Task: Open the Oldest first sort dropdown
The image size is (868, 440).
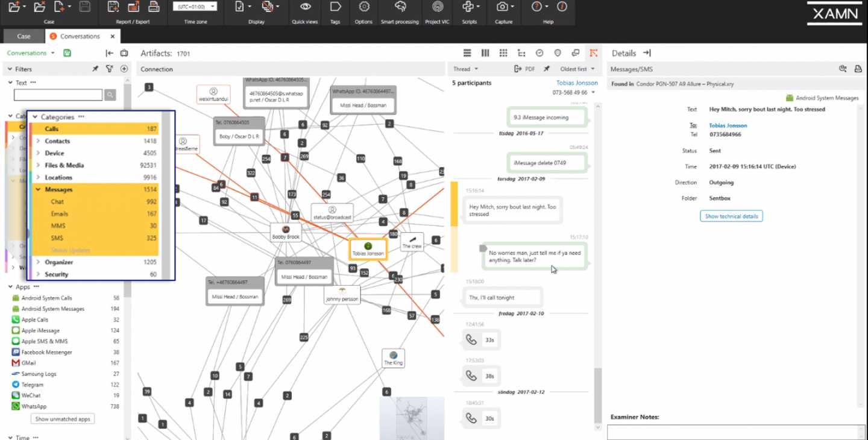Action: pyautogui.click(x=577, y=69)
